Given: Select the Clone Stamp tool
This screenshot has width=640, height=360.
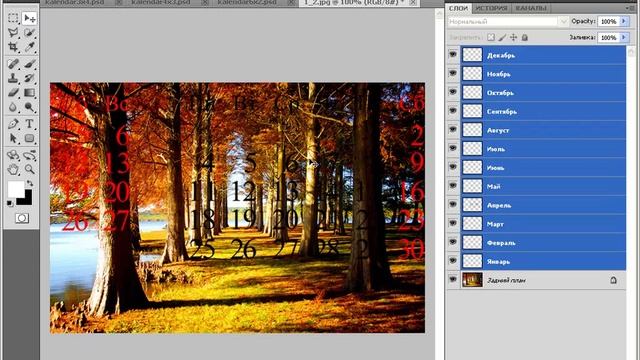Looking at the screenshot, I should [x=13, y=78].
